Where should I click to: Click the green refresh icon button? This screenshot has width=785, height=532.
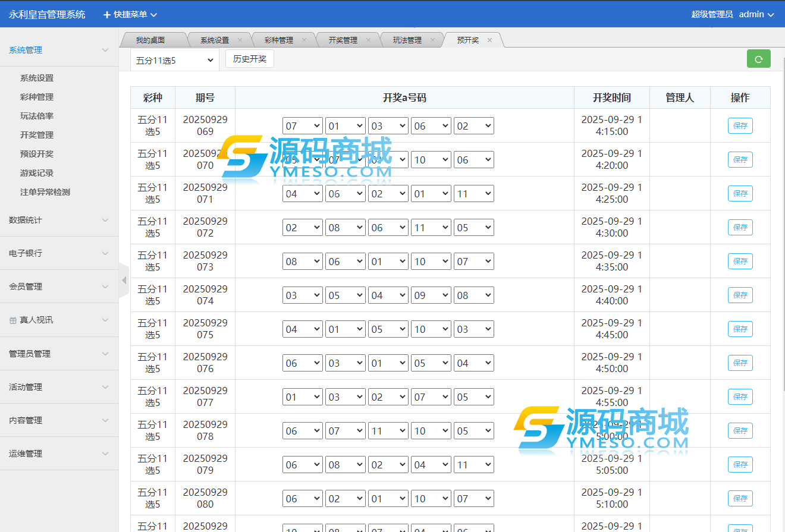758,59
